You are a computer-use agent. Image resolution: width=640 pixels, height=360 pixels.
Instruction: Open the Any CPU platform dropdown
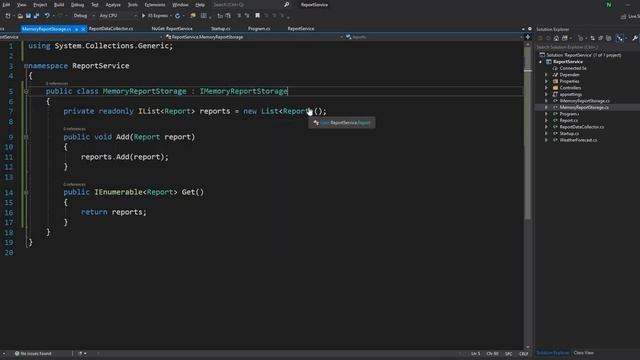tap(118, 16)
